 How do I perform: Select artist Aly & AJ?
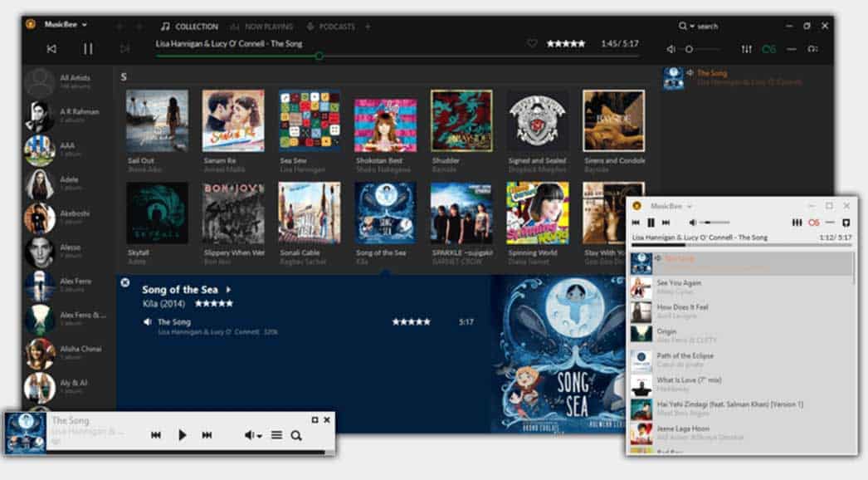[x=67, y=386]
